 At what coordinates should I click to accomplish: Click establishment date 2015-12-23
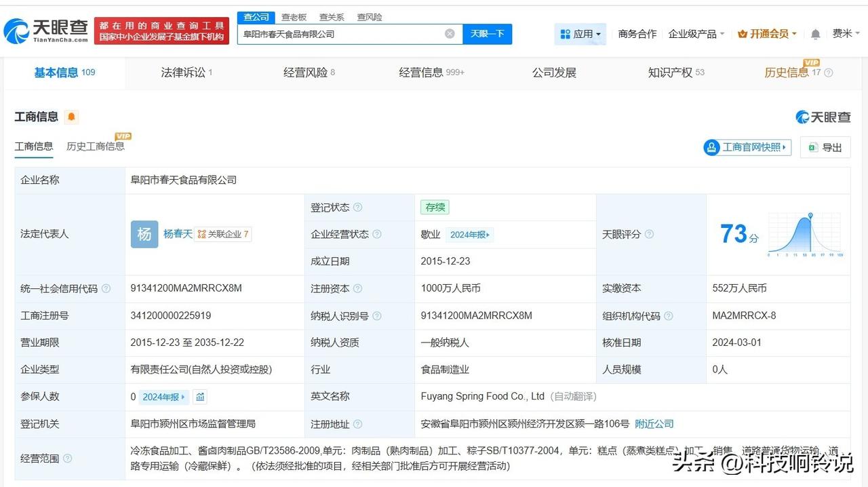tap(446, 261)
